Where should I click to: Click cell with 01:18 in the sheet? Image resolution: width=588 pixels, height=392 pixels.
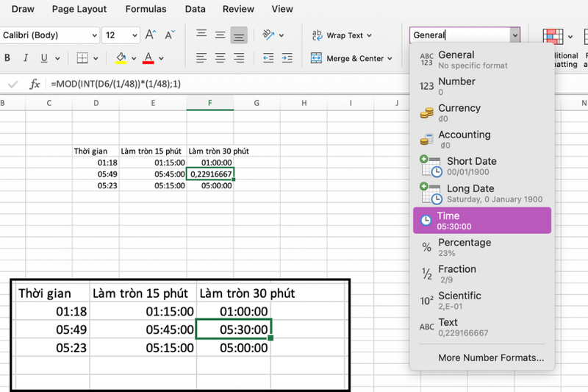coord(96,163)
